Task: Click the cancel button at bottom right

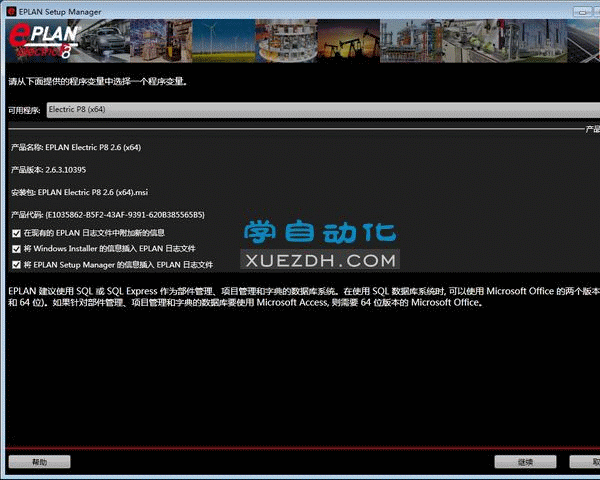Action: (585, 462)
